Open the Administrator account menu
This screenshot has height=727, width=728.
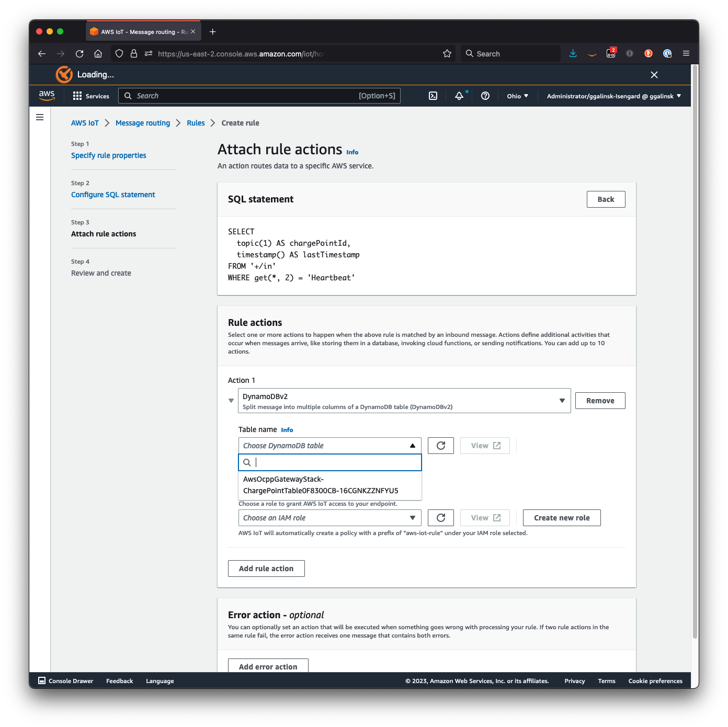point(613,96)
